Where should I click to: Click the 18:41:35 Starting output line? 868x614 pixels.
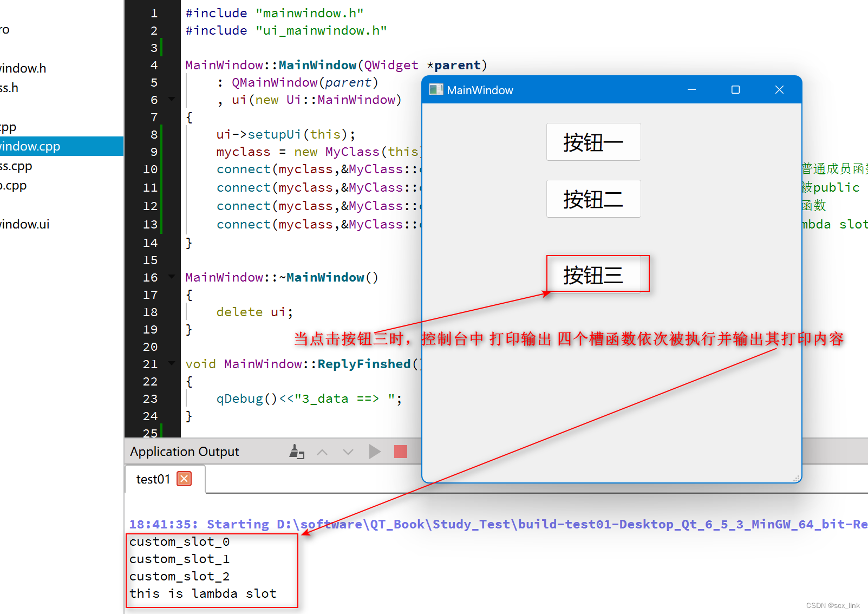(x=498, y=524)
